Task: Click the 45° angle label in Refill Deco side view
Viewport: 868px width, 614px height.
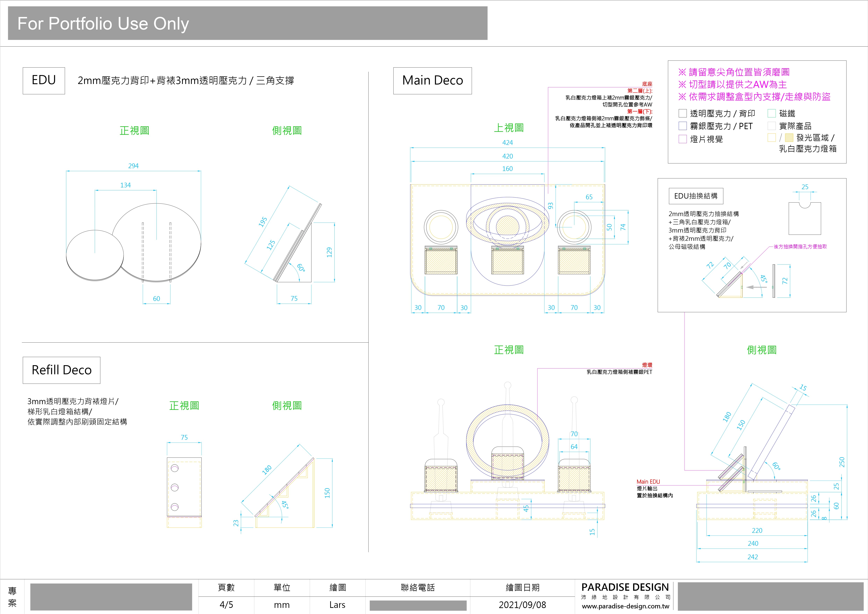Action: point(285,505)
